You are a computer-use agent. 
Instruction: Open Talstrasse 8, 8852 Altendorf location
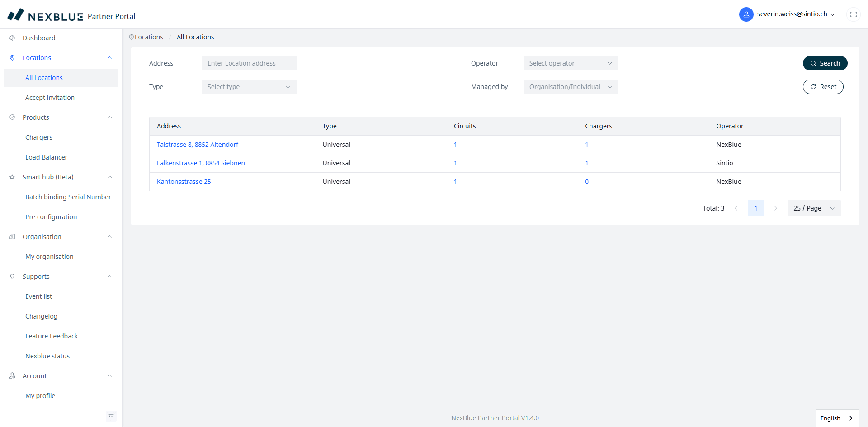197,145
